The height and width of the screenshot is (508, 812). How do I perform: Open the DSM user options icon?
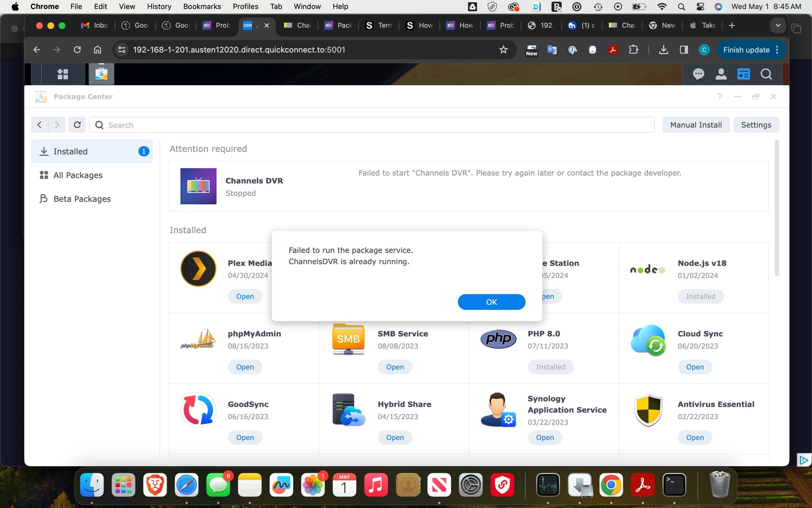pyautogui.click(x=721, y=74)
